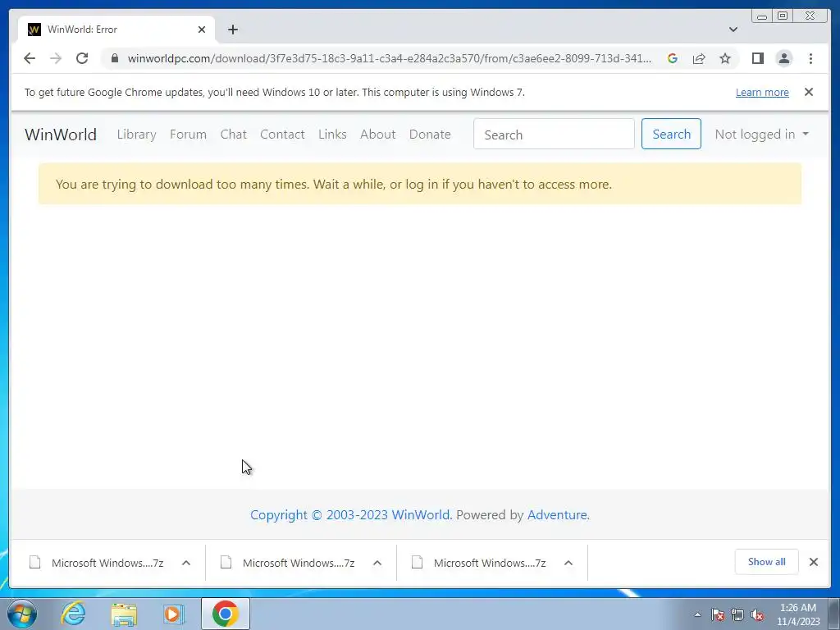
Task: Open the Library menu item
Action: click(137, 134)
